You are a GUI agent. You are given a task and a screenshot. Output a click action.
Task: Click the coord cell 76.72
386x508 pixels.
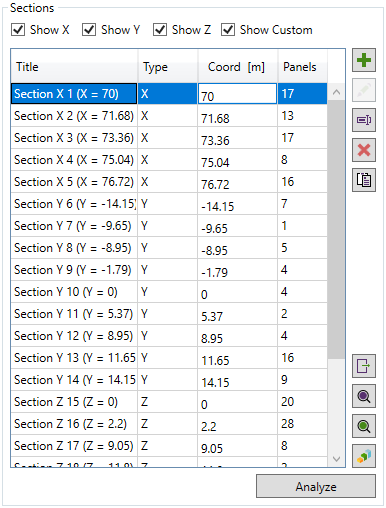tap(237, 182)
